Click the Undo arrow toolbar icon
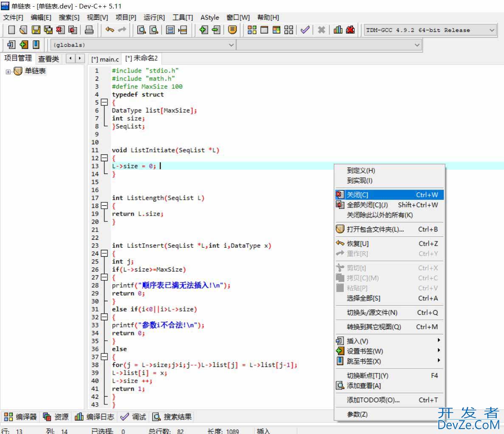 pos(110,30)
